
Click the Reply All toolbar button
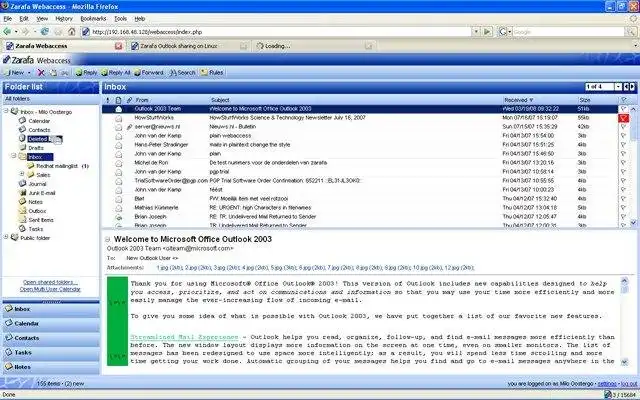pos(116,73)
